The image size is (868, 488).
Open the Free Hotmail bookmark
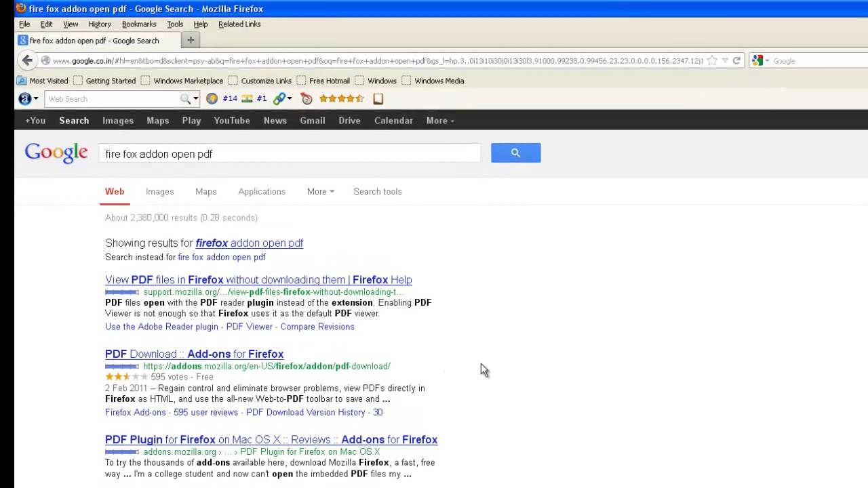tap(323, 81)
